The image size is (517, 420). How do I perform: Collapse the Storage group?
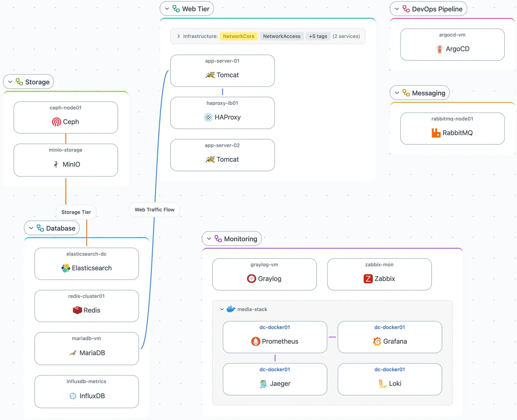pyautogui.click(x=10, y=82)
